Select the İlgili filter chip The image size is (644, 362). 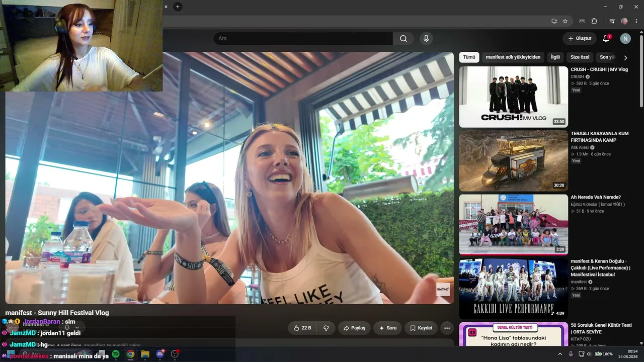coord(555,57)
